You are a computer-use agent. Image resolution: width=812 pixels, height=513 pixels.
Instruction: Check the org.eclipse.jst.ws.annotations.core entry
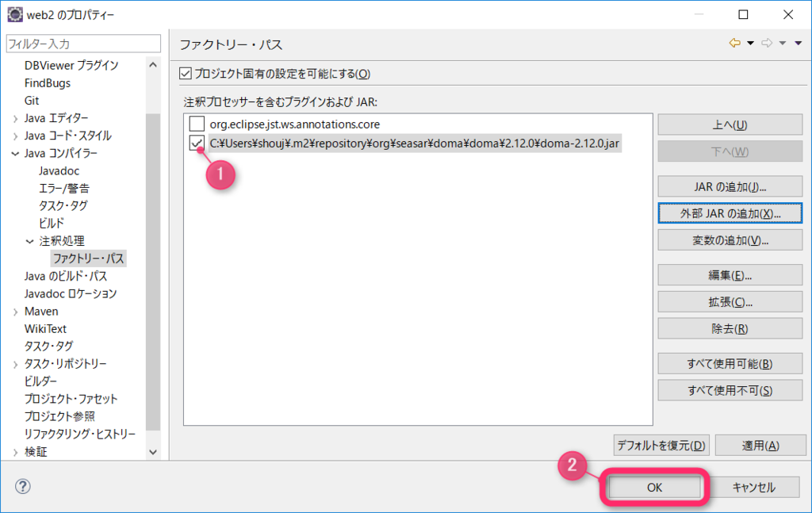coord(197,124)
